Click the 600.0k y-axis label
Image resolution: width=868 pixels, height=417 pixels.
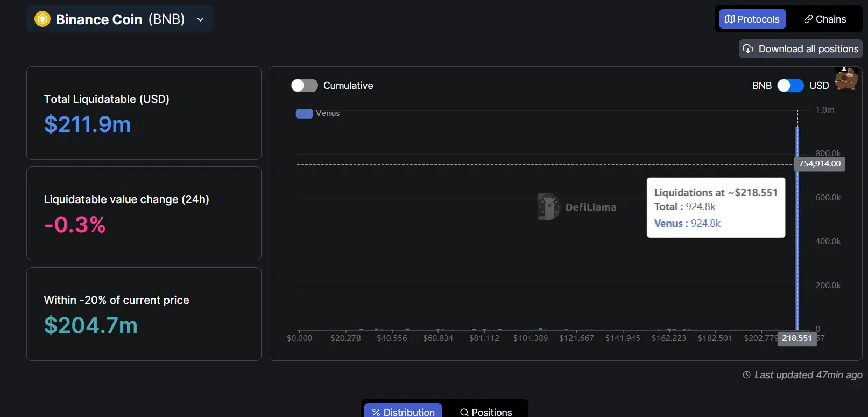(828, 198)
